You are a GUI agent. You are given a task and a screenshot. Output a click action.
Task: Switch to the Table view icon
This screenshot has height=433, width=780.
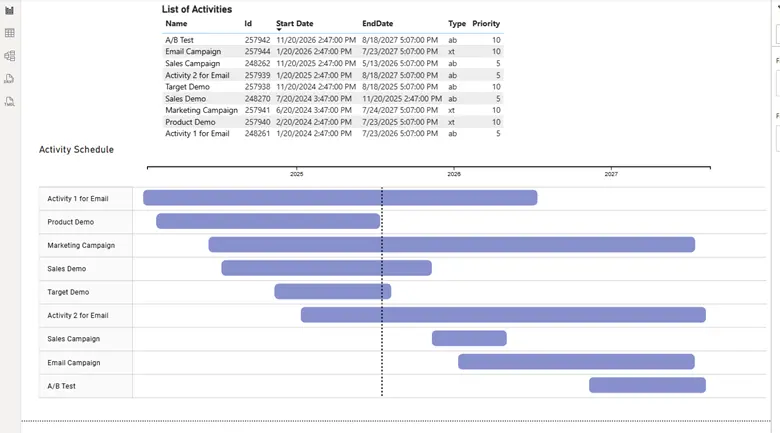point(10,33)
